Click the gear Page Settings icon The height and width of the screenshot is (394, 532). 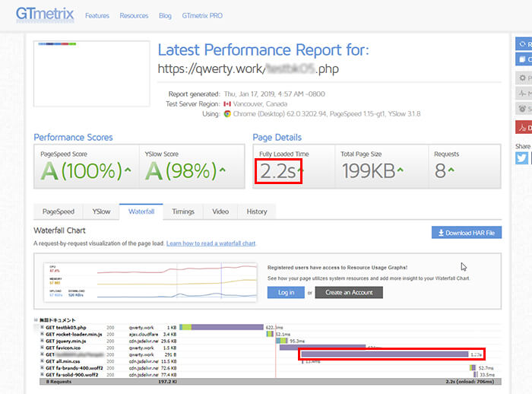(x=523, y=78)
